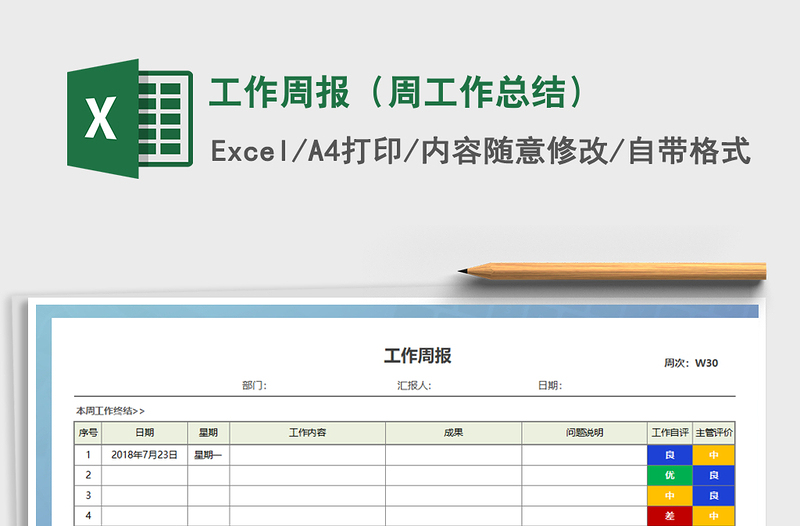Image resolution: width=800 pixels, height=526 pixels.
Task: Select the 工作周报 sheet heading
Action: pyautogui.click(x=417, y=356)
